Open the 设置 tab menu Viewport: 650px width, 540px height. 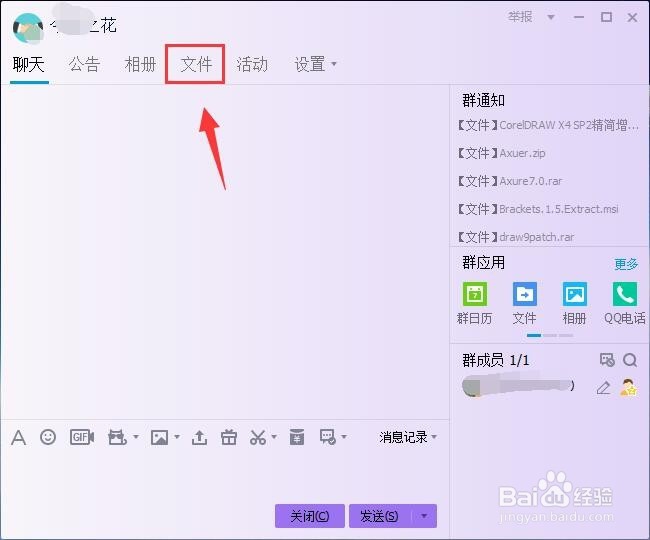pyautogui.click(x=315, y=64)
